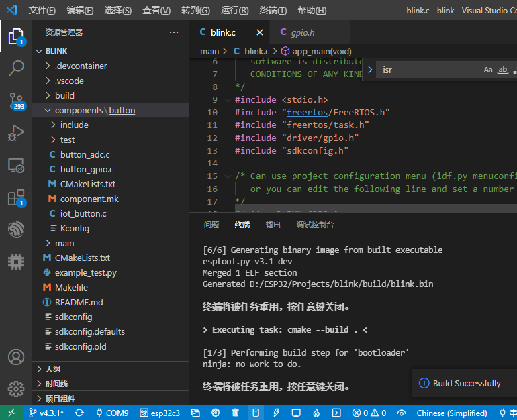Open button_adc.c file
This screenshot has height=420, width=517.
(x=111, y=154)
